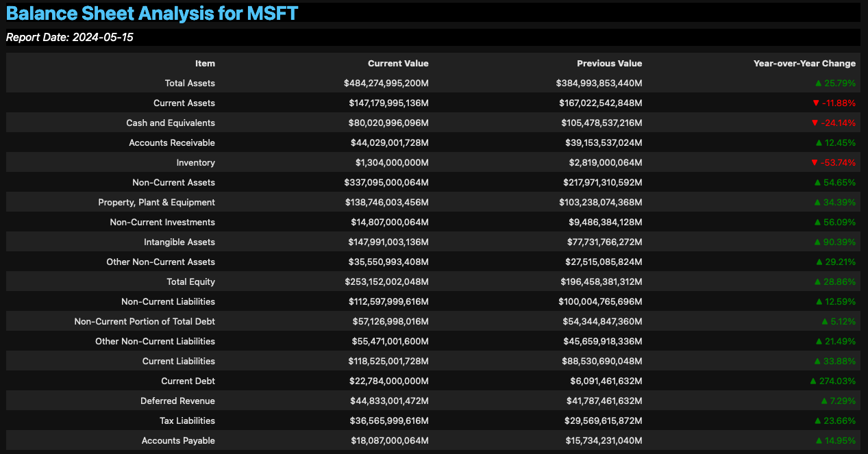The width and height of the screenshot is (868, 454).
Task: Click the green up arrow in Total Assets row
Action: coord(818,84)
